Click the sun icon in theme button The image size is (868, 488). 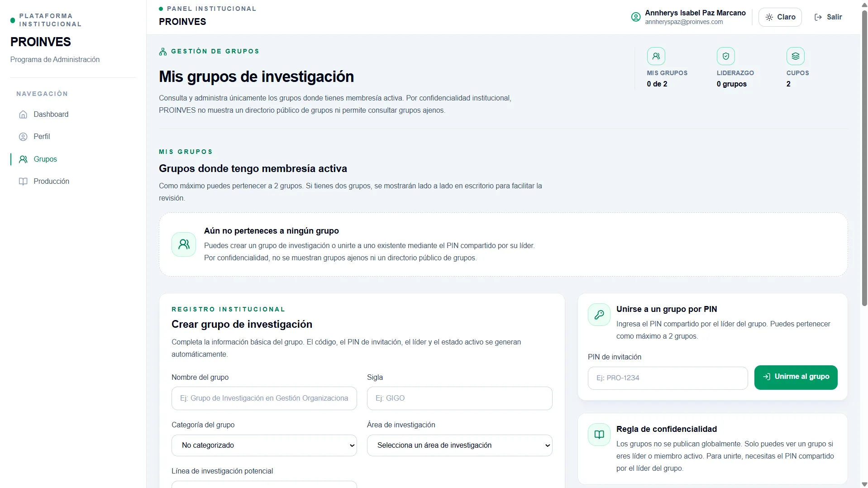click(x=769, y=17)
